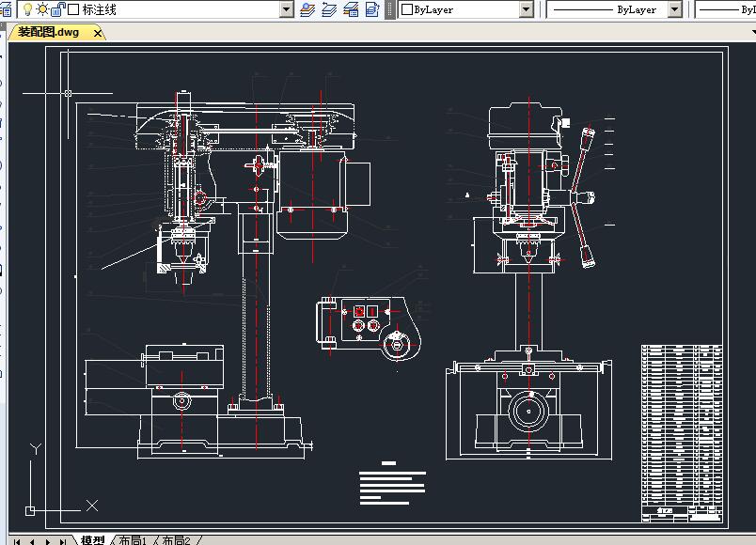Toggle the layer freeze sun icon
756x545 pixels.
point(42,9)
